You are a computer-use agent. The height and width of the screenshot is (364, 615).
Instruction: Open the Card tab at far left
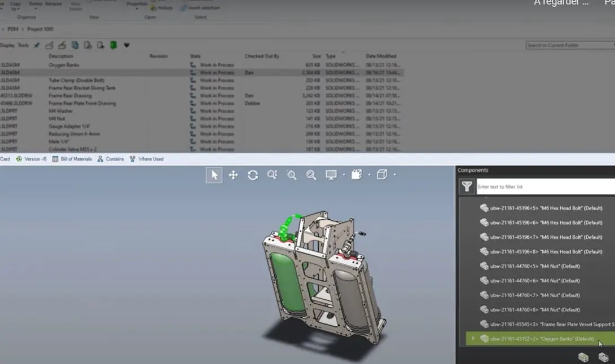(5, 159)
